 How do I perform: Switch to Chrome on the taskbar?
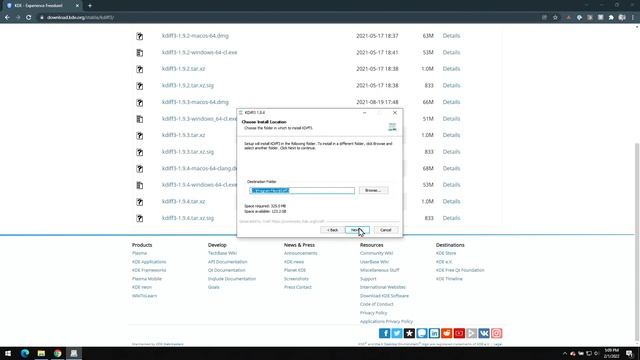click(58, 353)
